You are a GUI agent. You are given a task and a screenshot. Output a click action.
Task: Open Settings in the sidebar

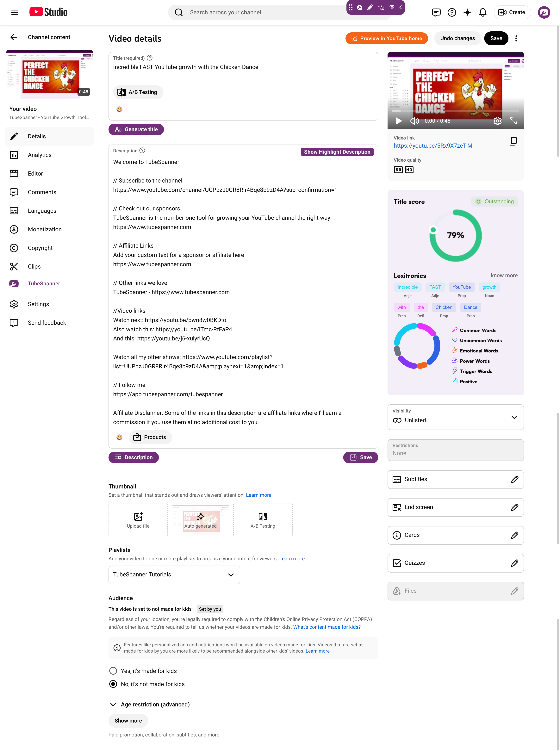[x=49, y=304]
